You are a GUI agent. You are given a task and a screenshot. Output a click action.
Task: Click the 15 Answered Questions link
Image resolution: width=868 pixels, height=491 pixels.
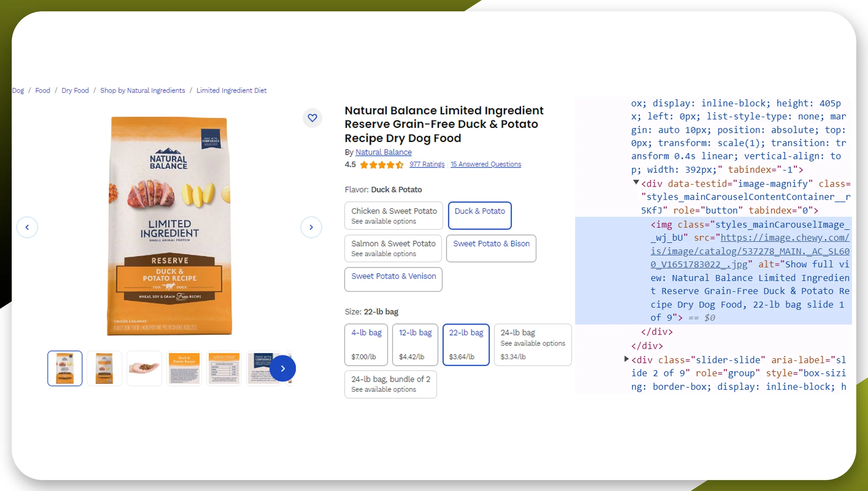tap(485, 165)
